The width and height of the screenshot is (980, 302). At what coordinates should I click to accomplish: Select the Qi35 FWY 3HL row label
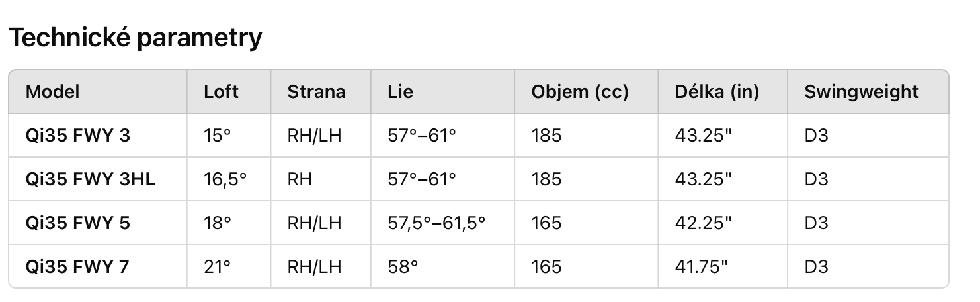pos(90,179)
